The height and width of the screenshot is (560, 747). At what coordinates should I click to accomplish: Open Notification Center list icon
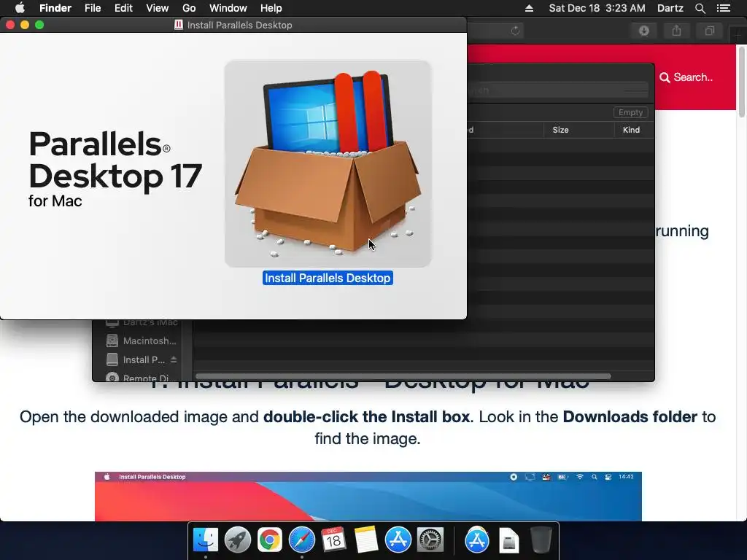pyautogui.click(x=723, y=8)
